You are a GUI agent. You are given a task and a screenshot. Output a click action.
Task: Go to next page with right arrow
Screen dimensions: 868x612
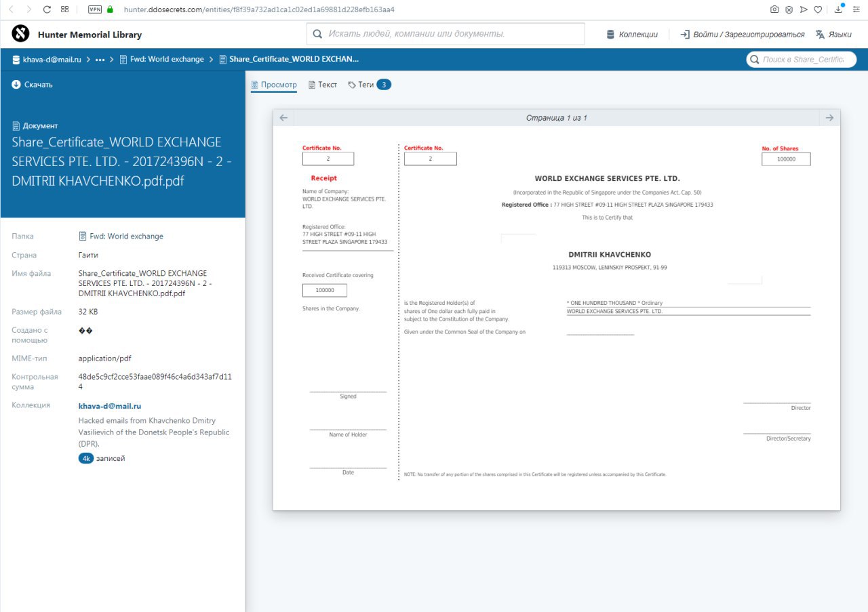coord(829,118)
